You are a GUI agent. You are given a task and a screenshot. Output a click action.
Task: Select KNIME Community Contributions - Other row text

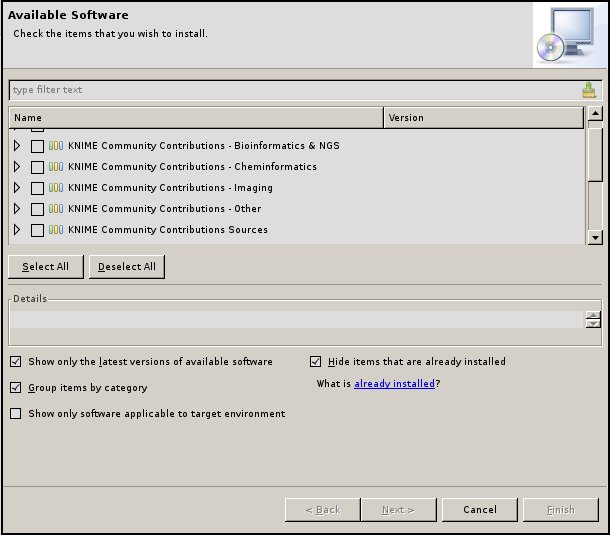165,209
